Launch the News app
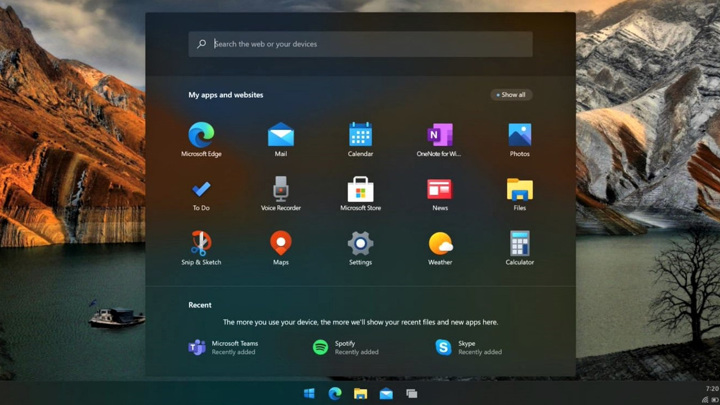This screenshot has width=720, height=405. coord(439,189)
